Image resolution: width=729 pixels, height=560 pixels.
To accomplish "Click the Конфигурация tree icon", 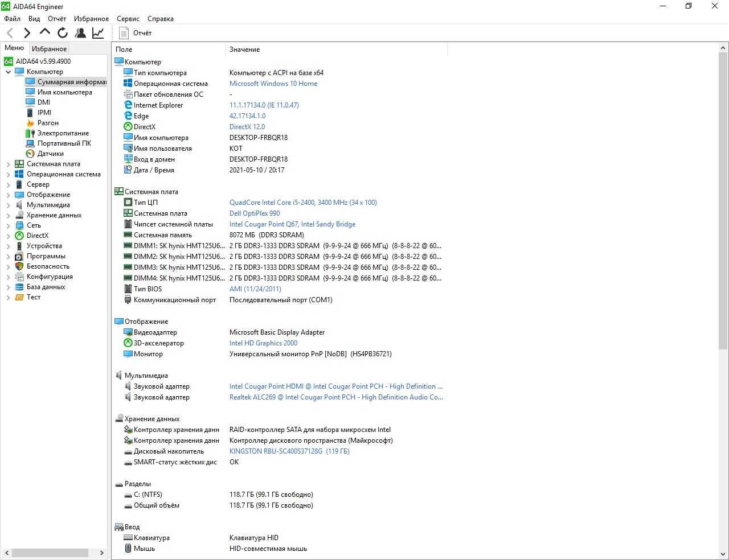I will (x=19, y=277).
